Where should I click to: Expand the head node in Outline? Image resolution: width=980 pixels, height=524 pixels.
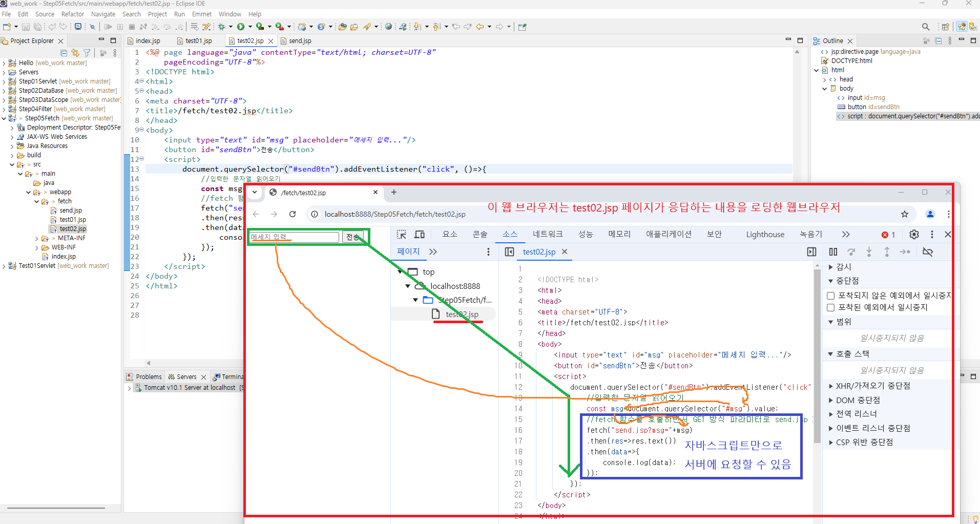click(824, 79)
